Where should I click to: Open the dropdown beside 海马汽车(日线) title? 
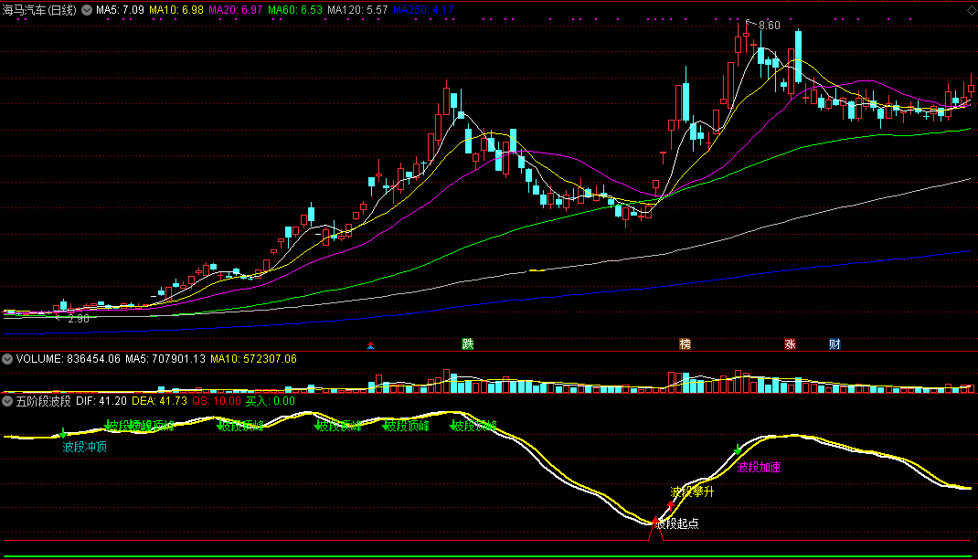tap(87, 10)
